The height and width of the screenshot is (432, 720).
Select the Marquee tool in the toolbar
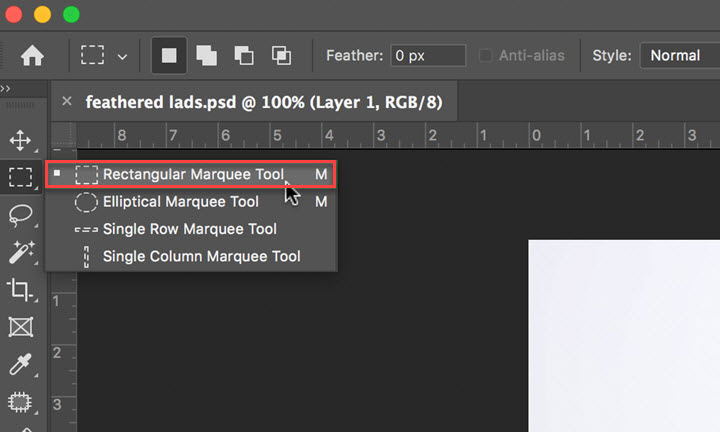(21, 177)
